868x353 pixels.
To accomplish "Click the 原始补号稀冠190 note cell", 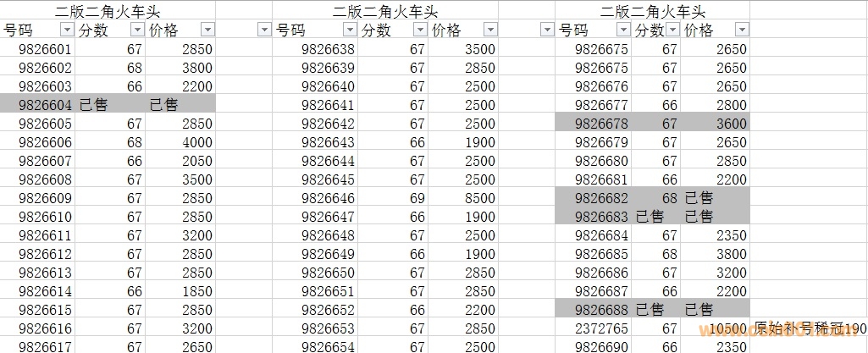I will tap(810, 328).
